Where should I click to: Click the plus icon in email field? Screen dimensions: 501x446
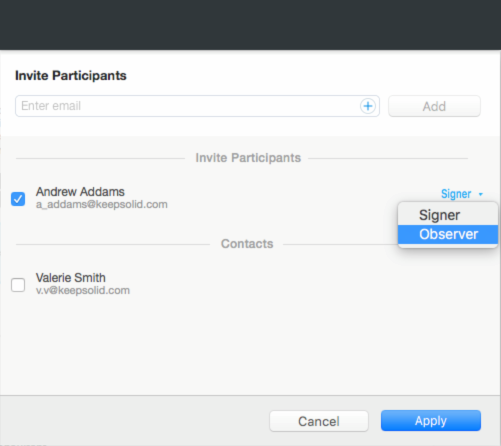tap(368, 106)
